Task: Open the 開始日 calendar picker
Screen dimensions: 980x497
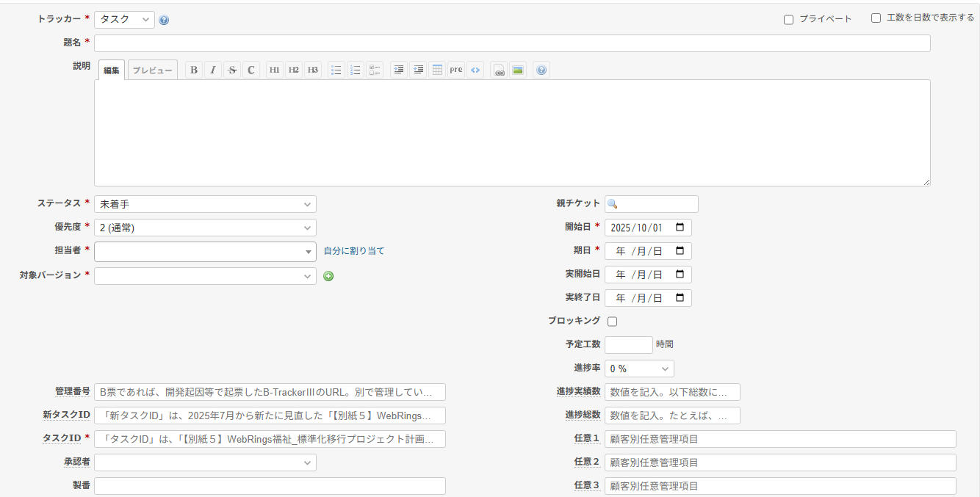Action: 680,228
